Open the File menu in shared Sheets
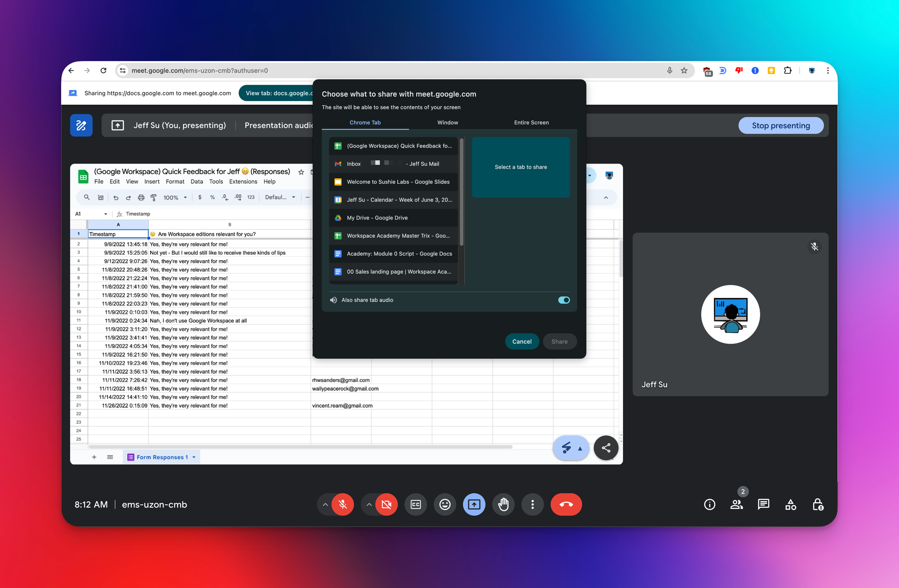 (x=99, y=181)
